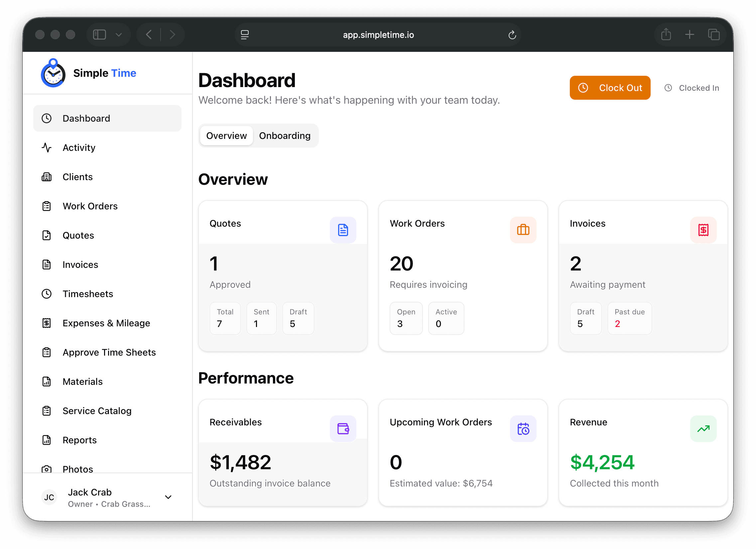Select the Dashboard clock icon in sidebar

point(47,118)
